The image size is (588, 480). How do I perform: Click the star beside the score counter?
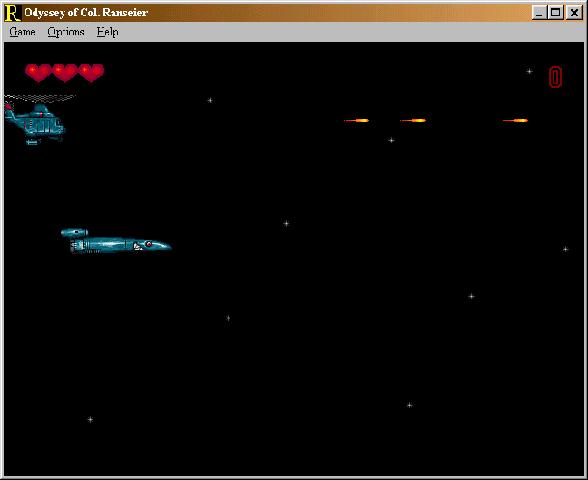[x=529, y=71]
